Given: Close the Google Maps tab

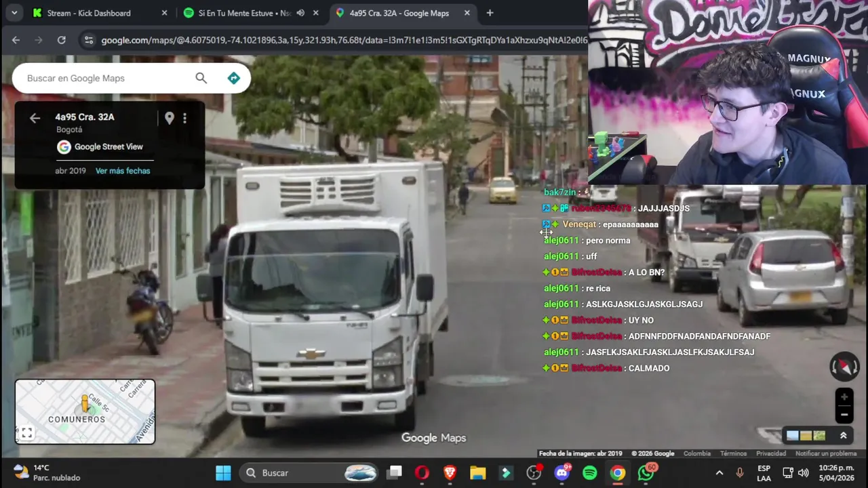Looking at the screenshot, I should pos(467,13).
